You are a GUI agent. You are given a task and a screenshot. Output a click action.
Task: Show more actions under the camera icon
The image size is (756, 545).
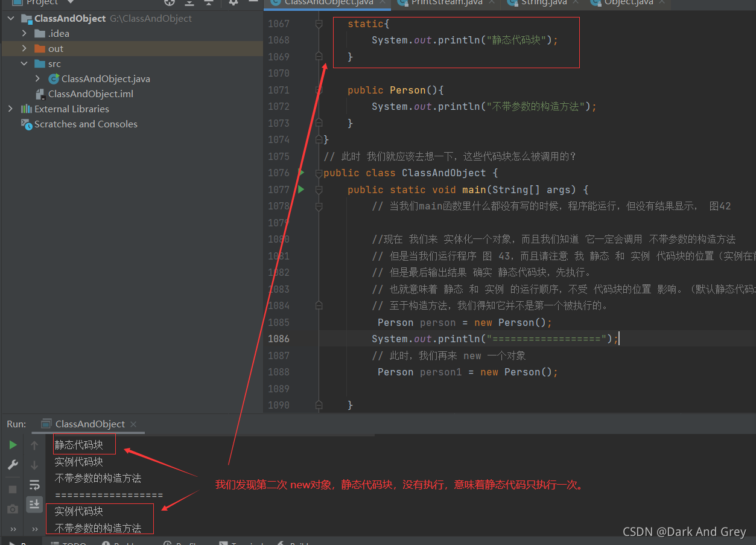pos(13,529)
